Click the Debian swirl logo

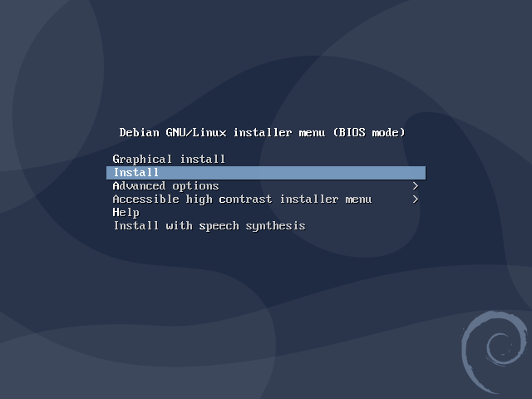point(494,352)
